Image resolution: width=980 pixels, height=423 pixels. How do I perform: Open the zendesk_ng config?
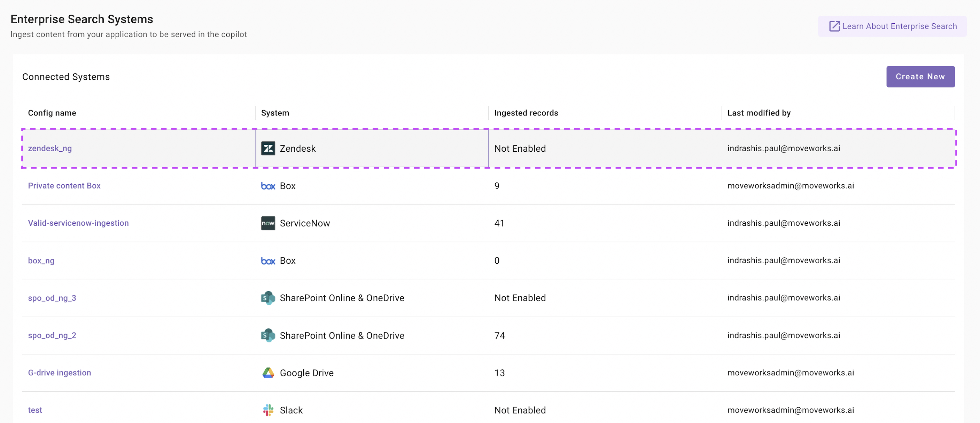50,148
